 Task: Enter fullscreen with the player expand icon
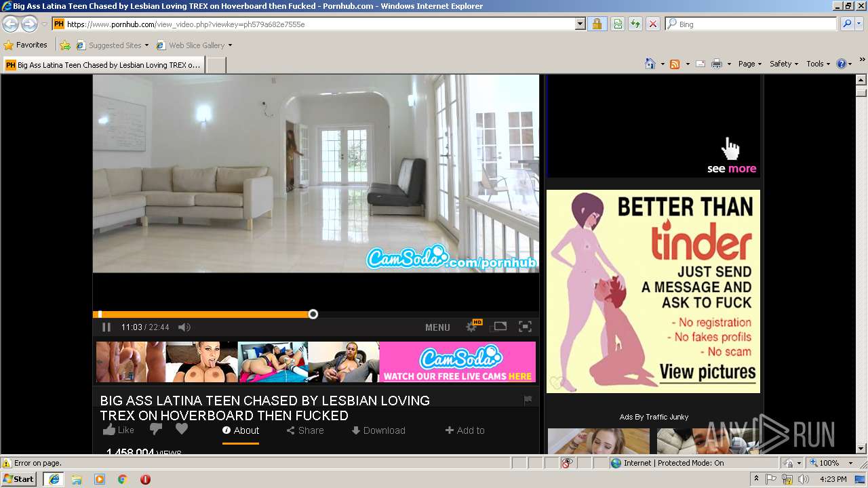click(x=525, y=327)
